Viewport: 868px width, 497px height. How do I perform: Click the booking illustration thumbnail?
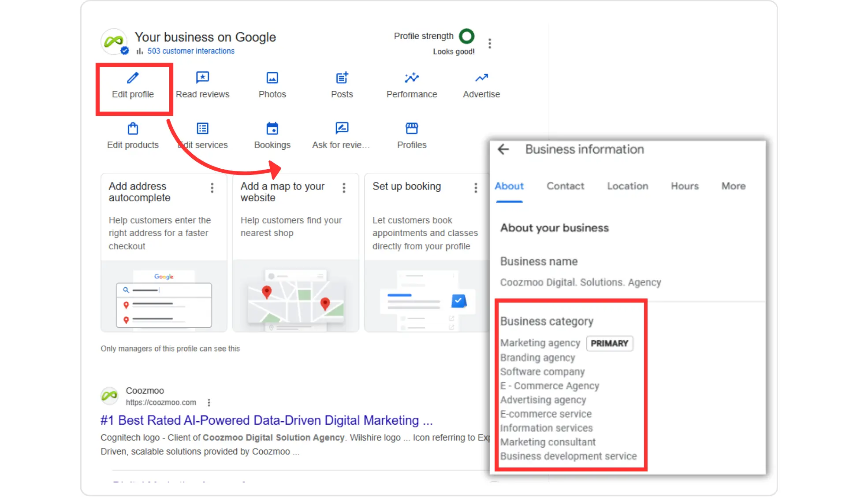tap(427, 296)
